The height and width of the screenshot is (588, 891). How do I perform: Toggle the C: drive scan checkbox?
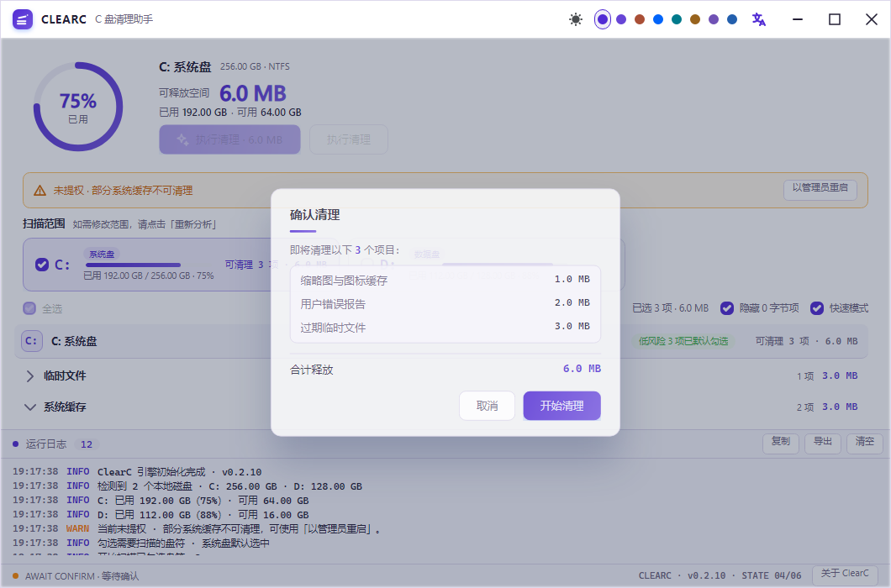pos(41,265)
